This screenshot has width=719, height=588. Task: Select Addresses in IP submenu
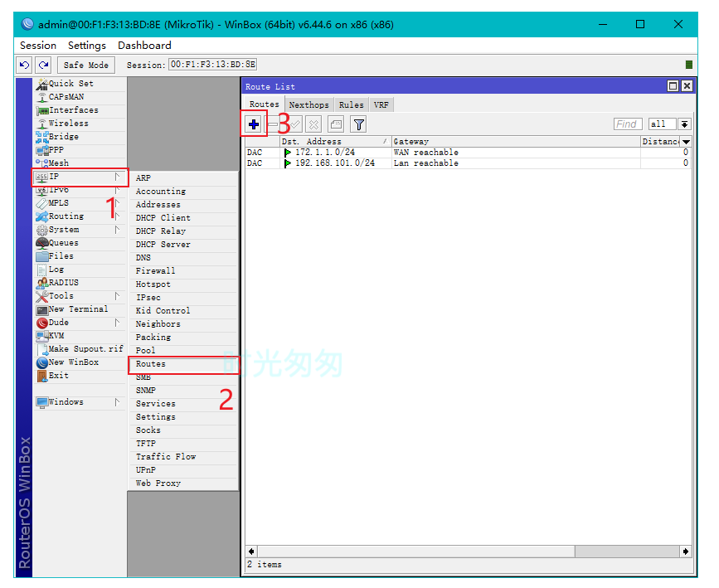tap(183, 205)
